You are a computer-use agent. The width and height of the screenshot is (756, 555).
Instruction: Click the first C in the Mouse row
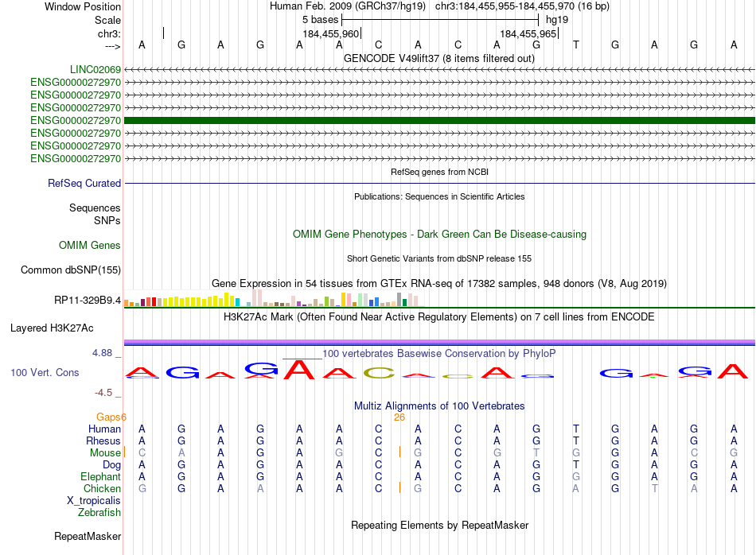[142, 453]
